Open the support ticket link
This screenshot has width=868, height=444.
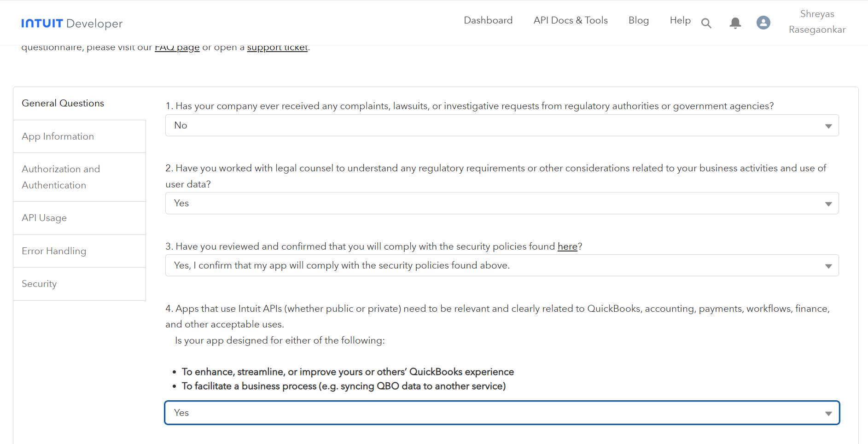click(277, 48)
